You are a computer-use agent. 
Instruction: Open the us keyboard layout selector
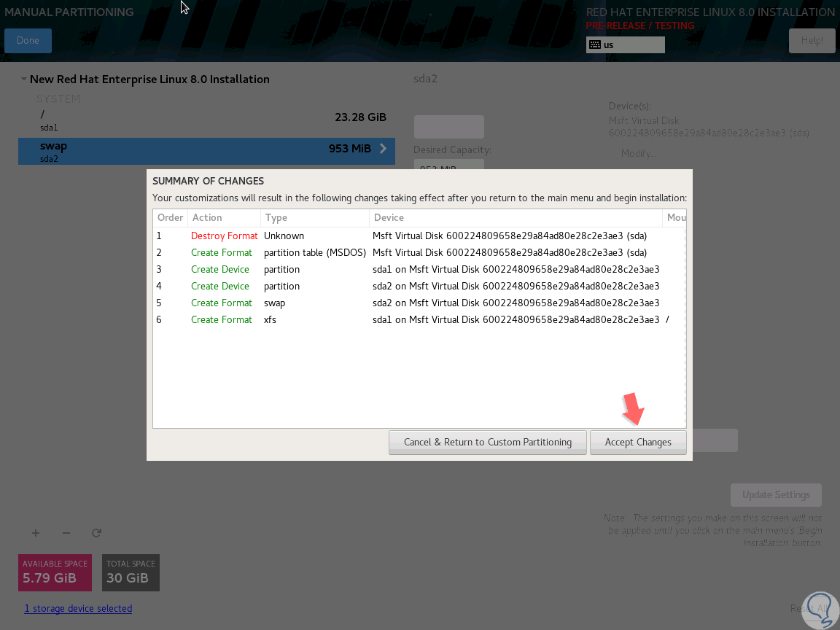point(625,45)
